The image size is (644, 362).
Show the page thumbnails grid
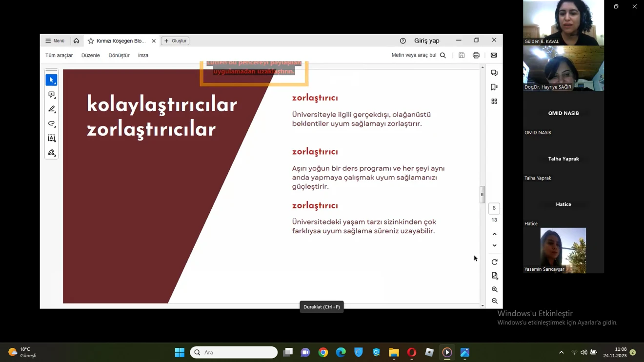point(494,101)
